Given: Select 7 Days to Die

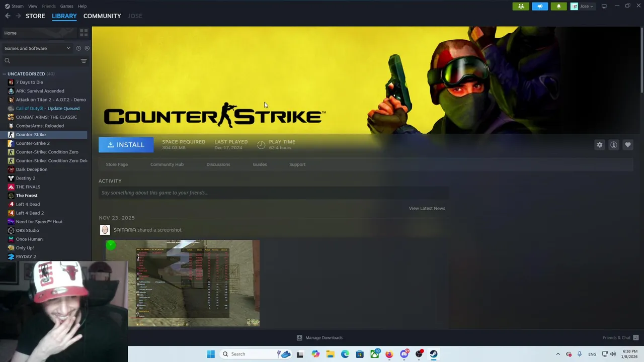Looking at the screenshot, I should click(29, 82).
